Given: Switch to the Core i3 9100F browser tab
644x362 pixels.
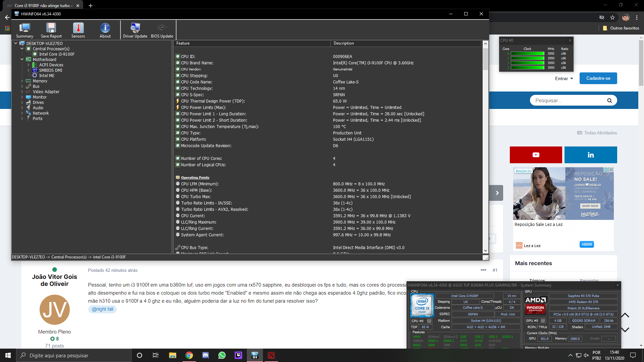Looking at the screenshot, I should [43, 6].
